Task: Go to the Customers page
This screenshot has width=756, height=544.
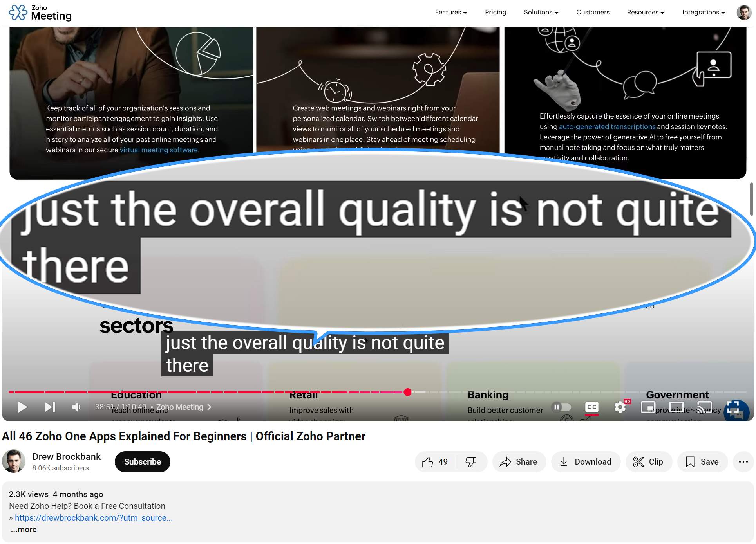Action: click(x=593, y=12)
